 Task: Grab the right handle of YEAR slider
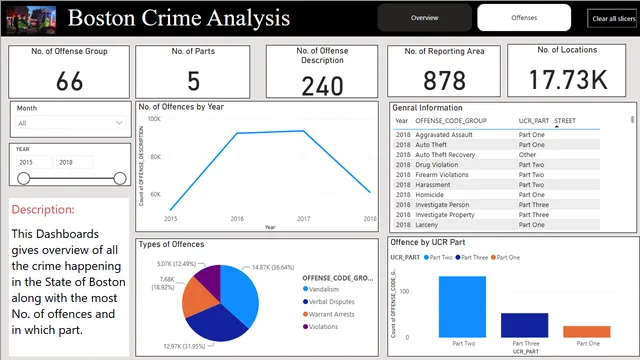[x=120, y=178]
